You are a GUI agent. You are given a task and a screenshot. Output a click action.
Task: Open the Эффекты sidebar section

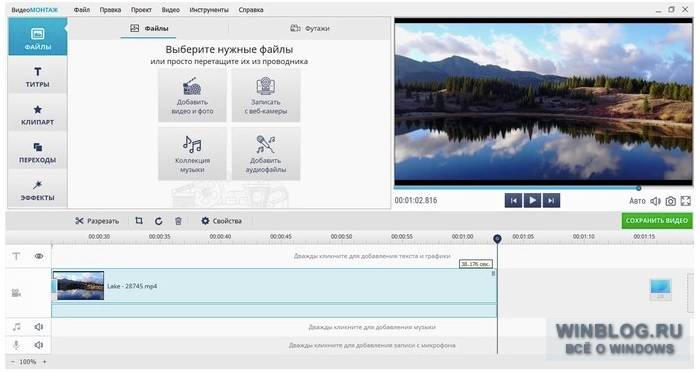click(38, 190)
